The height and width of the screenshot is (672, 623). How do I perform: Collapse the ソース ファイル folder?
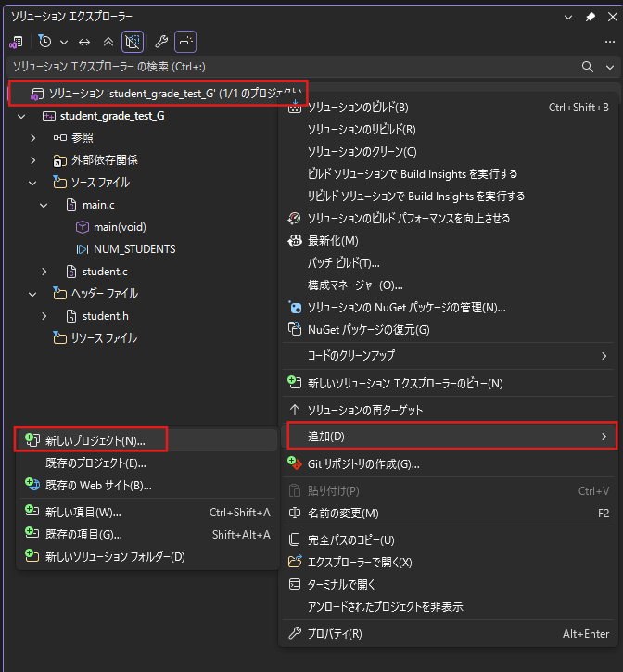pyautogui.click(x=32, y=183)
